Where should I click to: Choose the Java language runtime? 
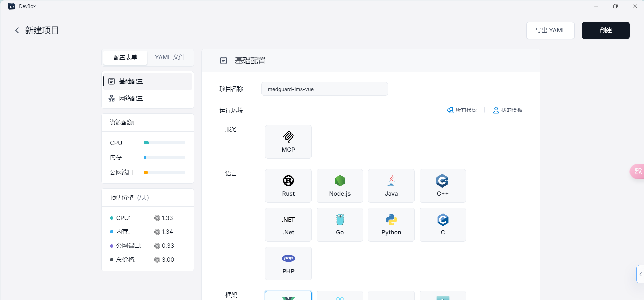click(x=391, y=186)
